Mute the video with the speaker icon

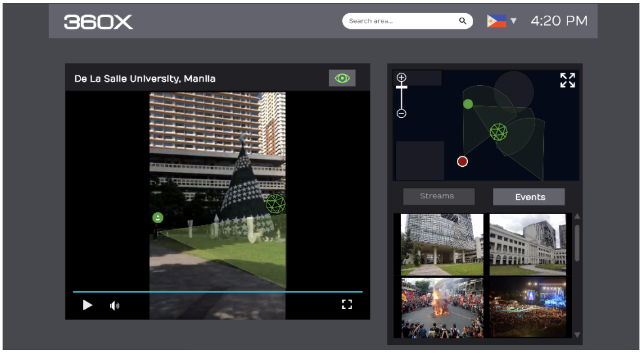coord(115,306)
